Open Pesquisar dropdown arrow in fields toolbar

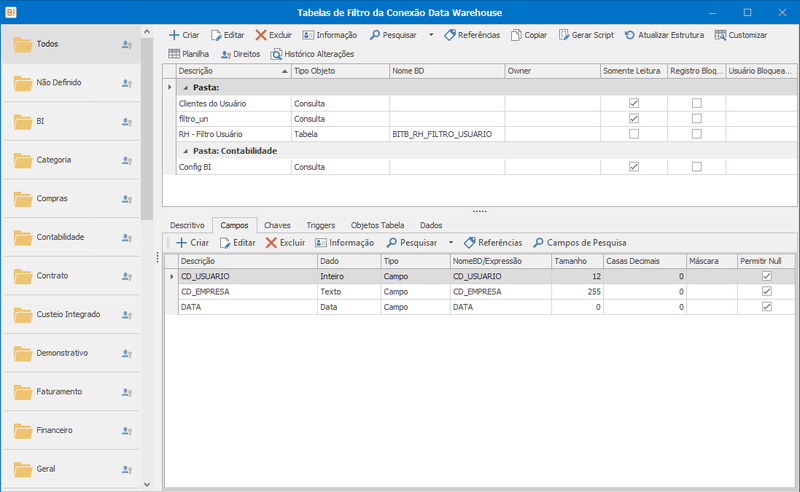pyautogui.click(x=451, y=243)
